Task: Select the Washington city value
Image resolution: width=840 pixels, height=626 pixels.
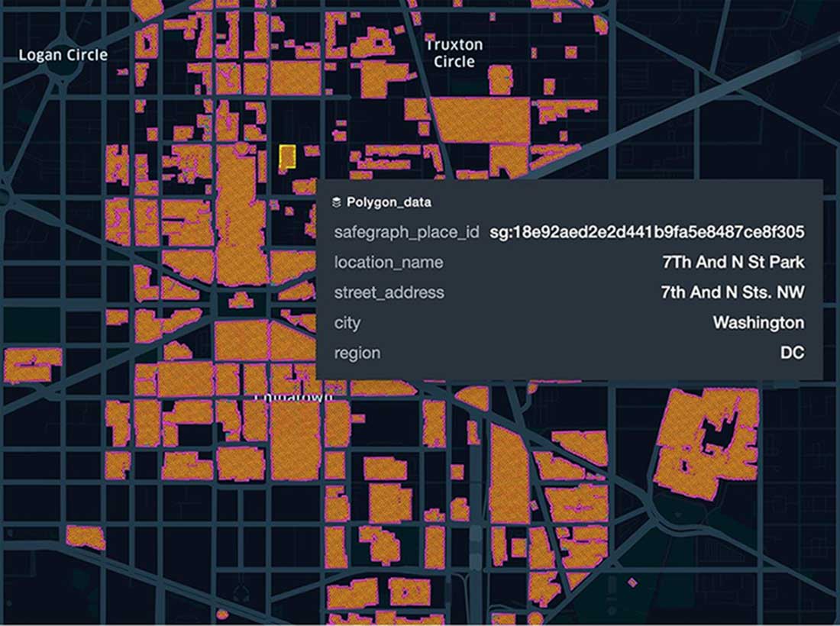Action: [x=758, y=323]
